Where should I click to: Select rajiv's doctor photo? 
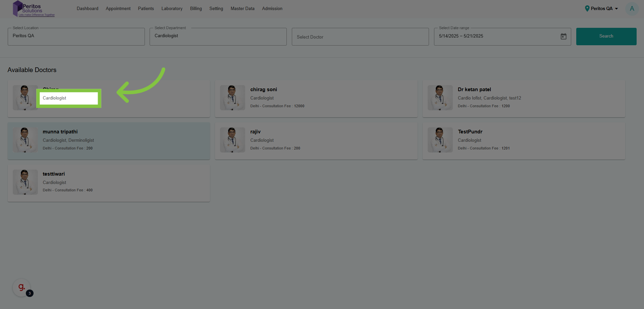[x=232, y=140]
